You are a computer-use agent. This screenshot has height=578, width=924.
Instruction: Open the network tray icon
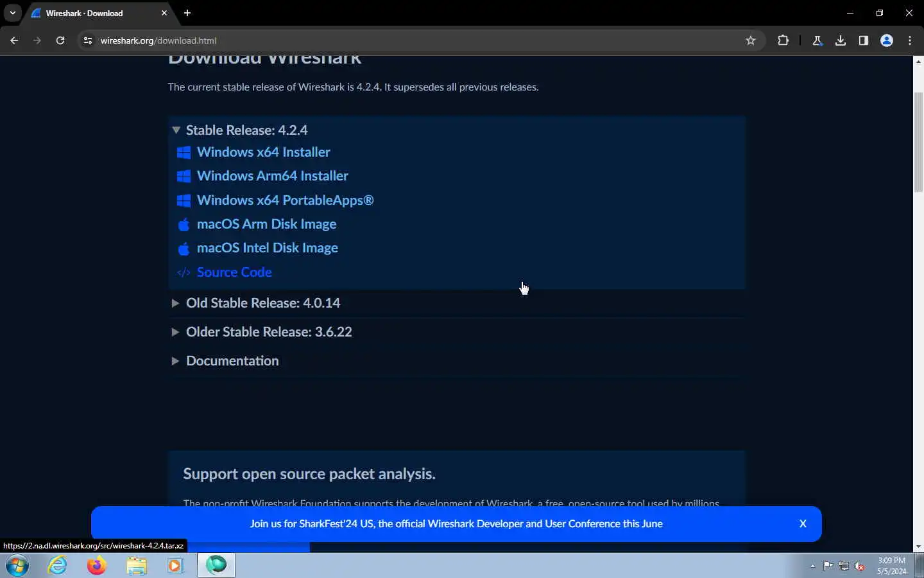click(x=844, y=566)
